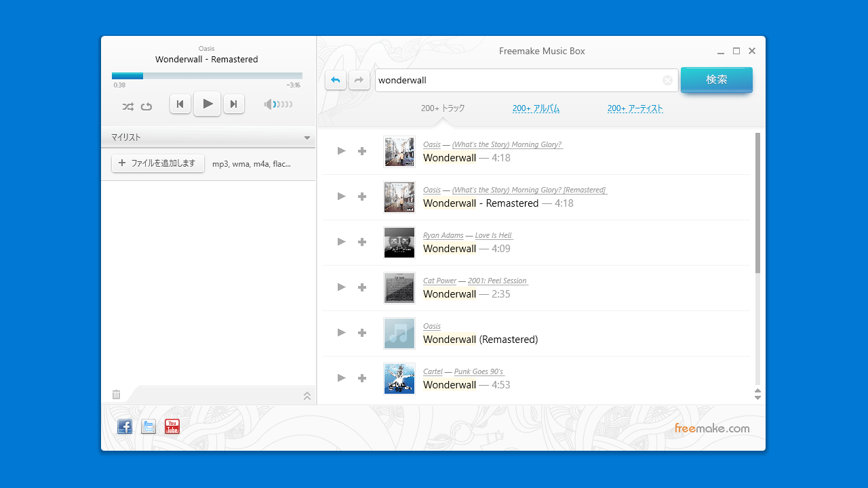The height and width of the screenshot is (488, 868).
Task: Select the 200+ トラック tab
Action: pyautogui.click(x=443, y=108)
